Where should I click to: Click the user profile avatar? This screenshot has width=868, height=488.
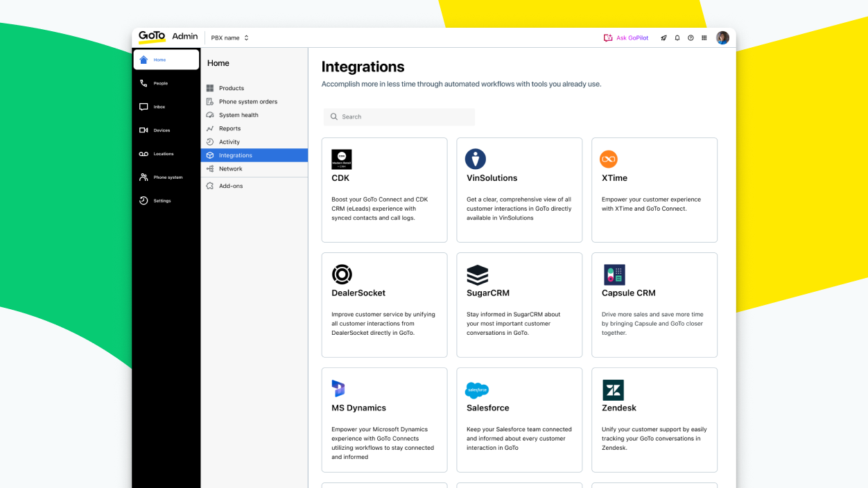(722, 37)
